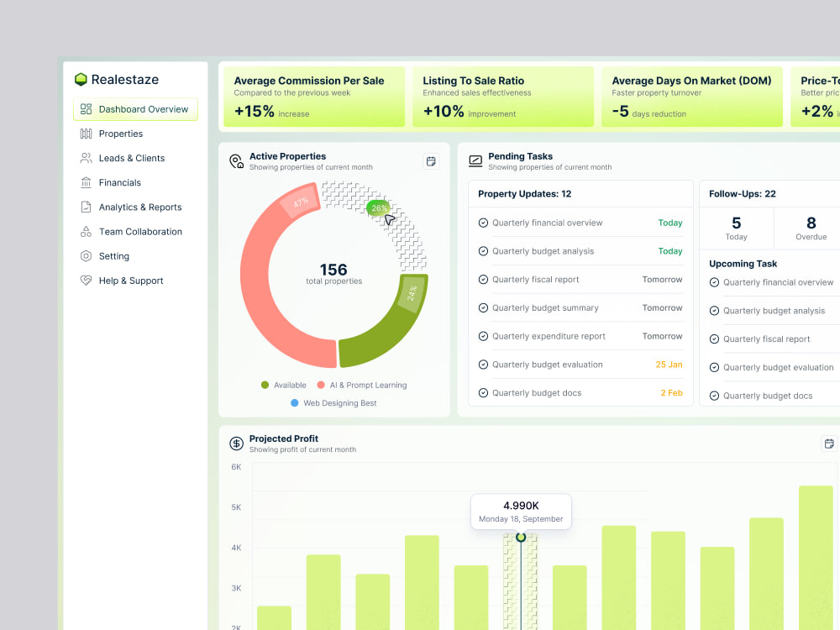The image size is (840, 630).
Task: Click the Follow-Ups: 22 heading
Action: tap(742, 194)
